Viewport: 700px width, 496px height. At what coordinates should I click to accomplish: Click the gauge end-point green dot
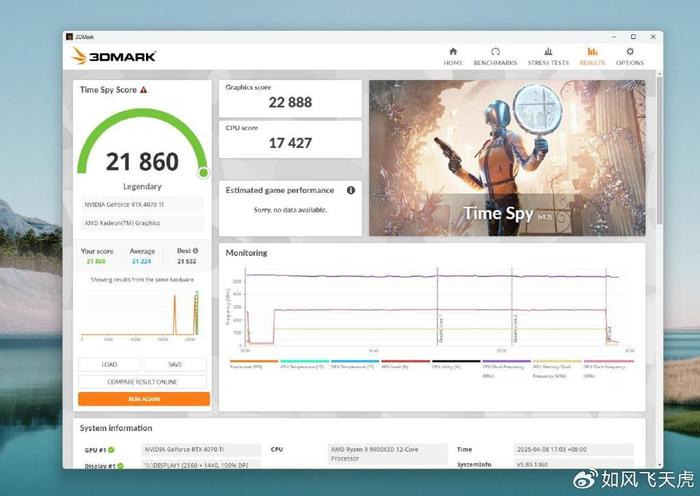pos(203,172)
